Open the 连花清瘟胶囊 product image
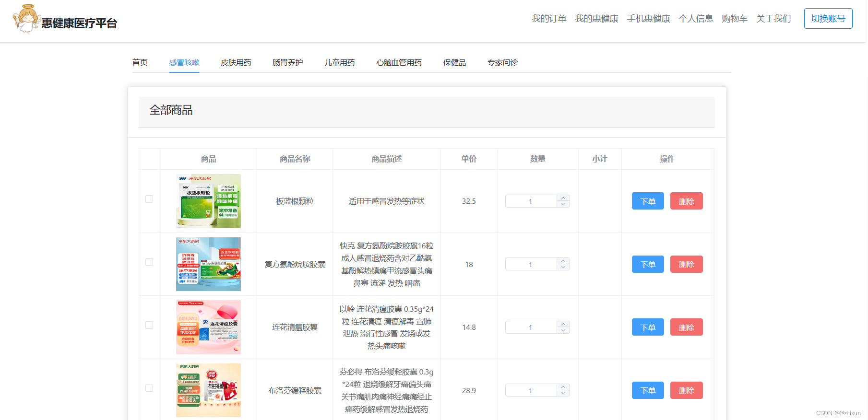Screen dimensions: 868x420 coord(208,327)
